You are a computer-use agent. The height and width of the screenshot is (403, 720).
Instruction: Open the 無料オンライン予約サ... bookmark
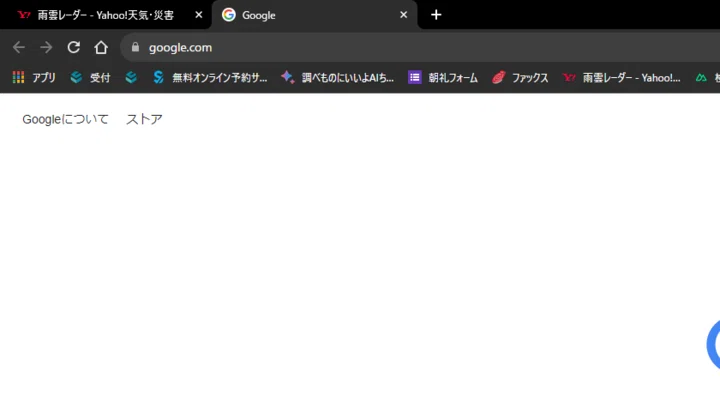[x=210, y=78]
